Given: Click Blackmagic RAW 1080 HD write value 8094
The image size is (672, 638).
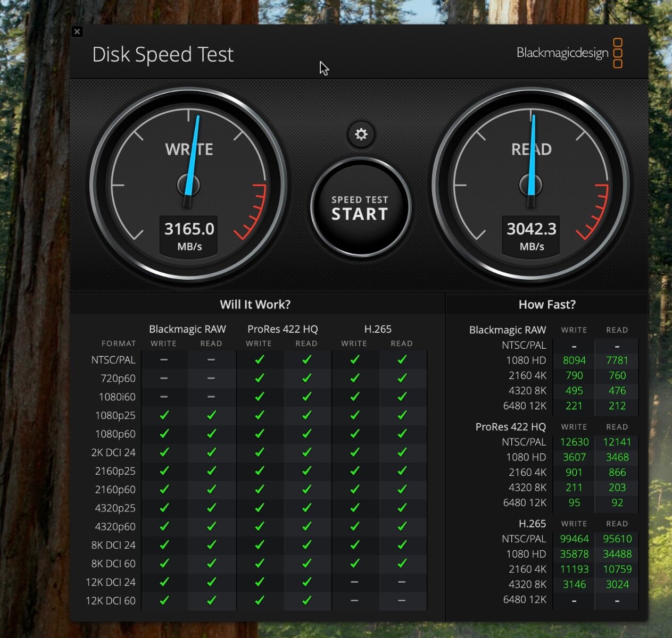Looking at the screenshot, I should 574,360.
